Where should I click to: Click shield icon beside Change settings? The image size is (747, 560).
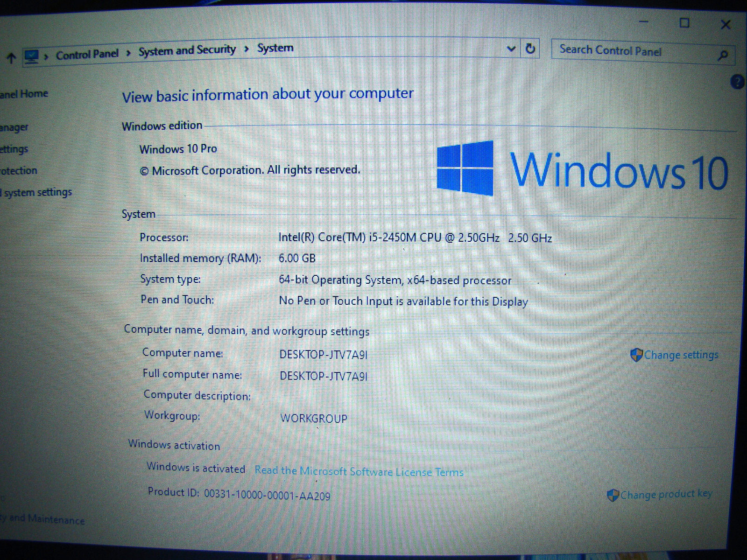636,355
